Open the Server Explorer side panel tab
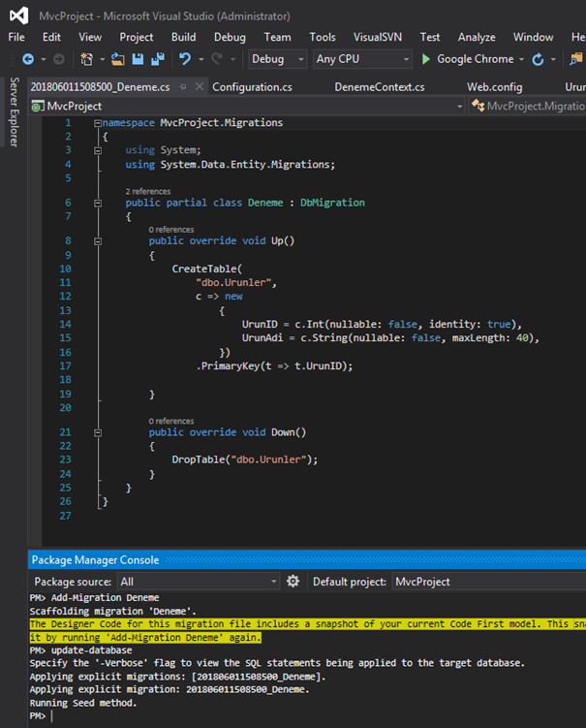The width and height of the screenshot is (586, 728). (15, 111)
